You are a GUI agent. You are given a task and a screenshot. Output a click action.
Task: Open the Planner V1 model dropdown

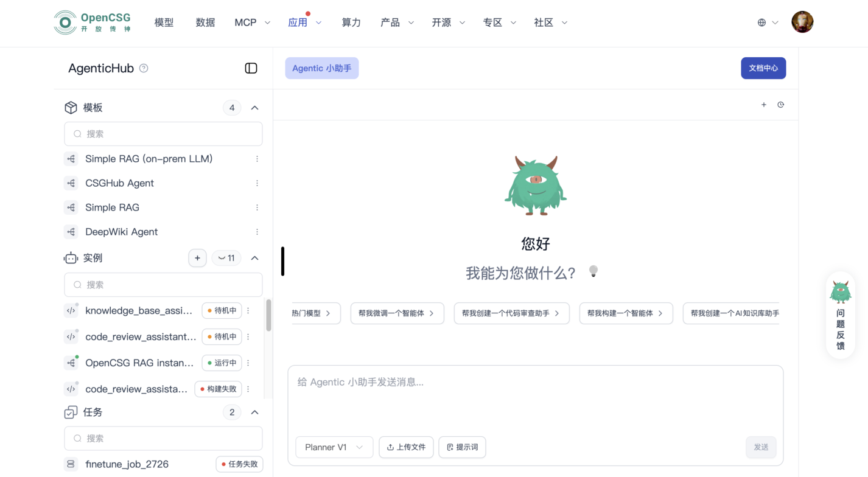(x=334, y=447)
